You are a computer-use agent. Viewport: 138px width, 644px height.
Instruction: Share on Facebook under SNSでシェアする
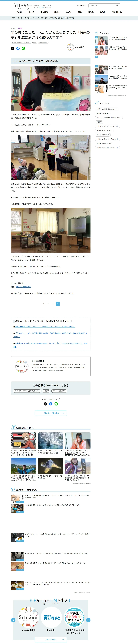(51, 404)
